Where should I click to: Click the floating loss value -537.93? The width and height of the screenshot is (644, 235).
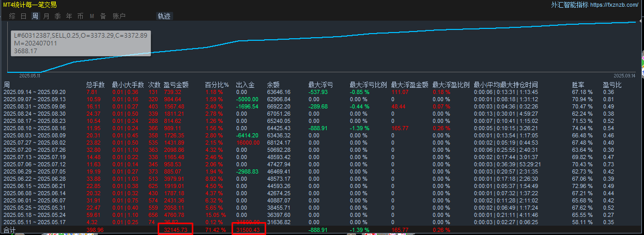click(x=318, y=92)
